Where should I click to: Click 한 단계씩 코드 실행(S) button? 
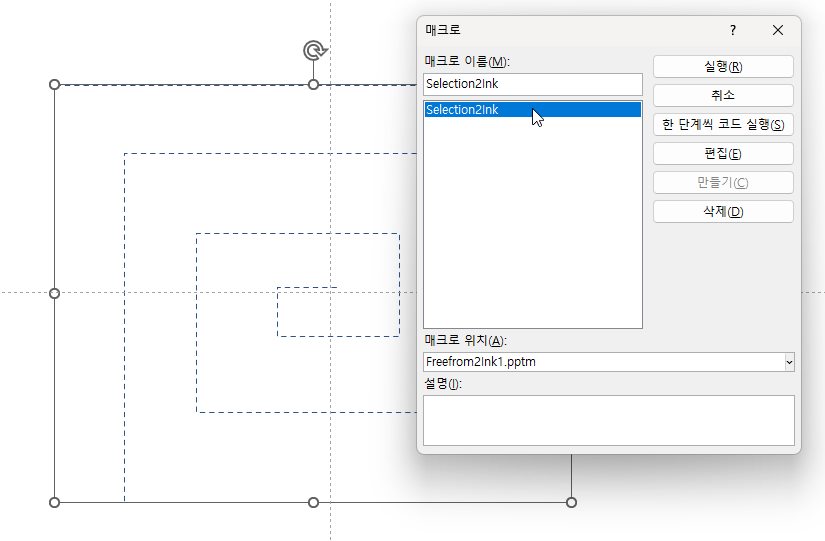[x=723, y=125]
